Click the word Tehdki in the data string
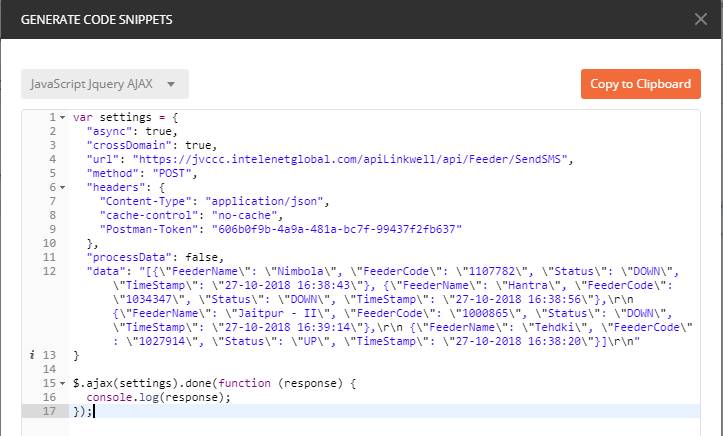This screenshot has width=723, height=436. click(554, 327)
